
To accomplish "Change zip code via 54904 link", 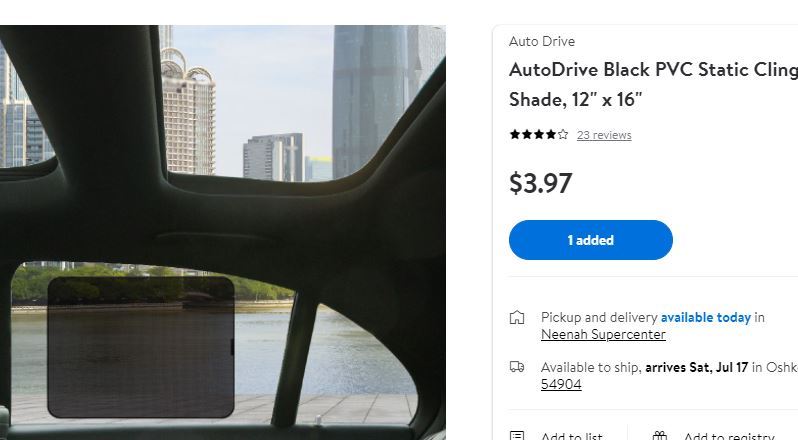I will (561, 384).
